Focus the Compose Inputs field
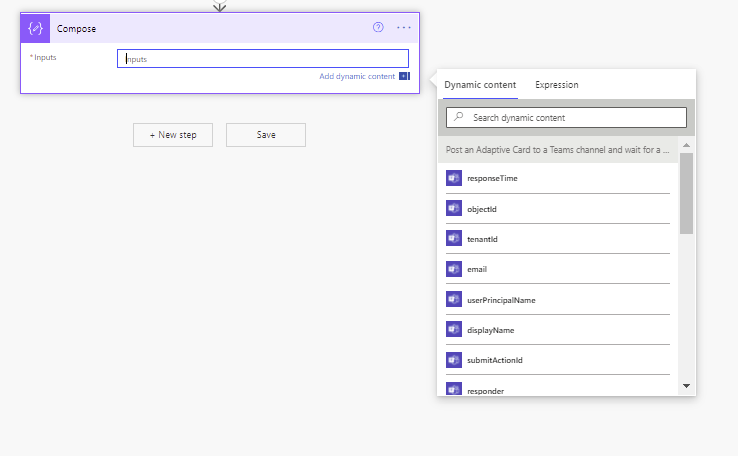The width and height of the screenshot is (738, 456). click(x=263, y=59)
